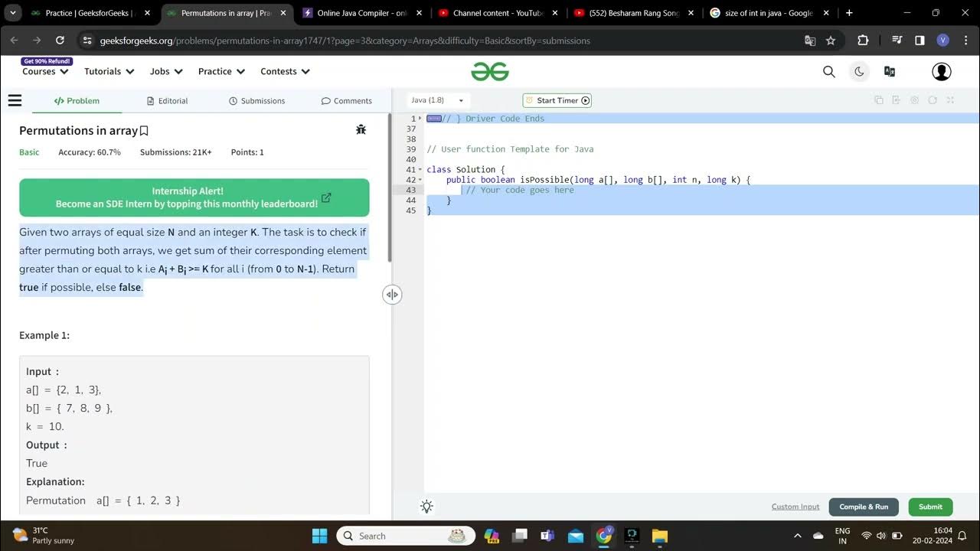The width and height of the screenshot is (980, 551).
Task: Expand the Tutorials menu
Action: 109,71
